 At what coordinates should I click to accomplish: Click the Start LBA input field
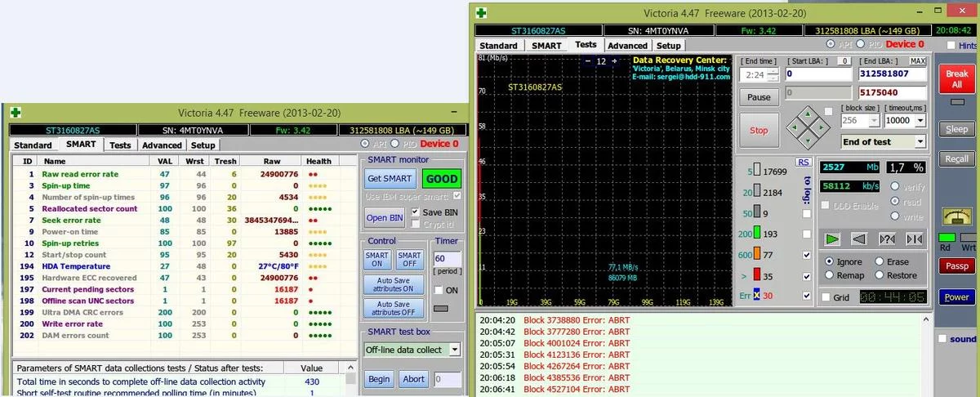click(818, 74)
